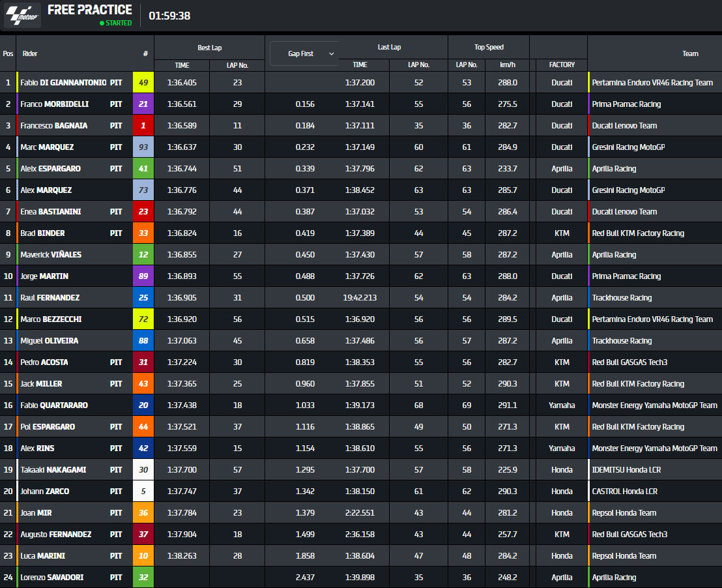722x588 pixels.
Task: Click the orange number 33 badge
Action: pyautogui.click(x=143, y=233)
